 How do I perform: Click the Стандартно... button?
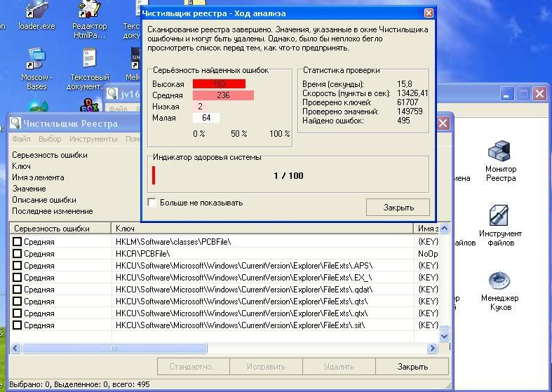194,367
